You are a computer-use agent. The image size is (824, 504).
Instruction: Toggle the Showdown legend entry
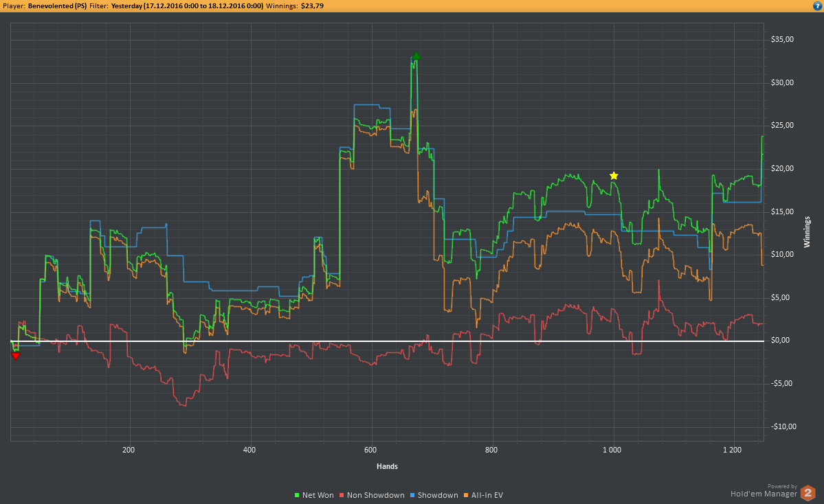tap(434, 495)
